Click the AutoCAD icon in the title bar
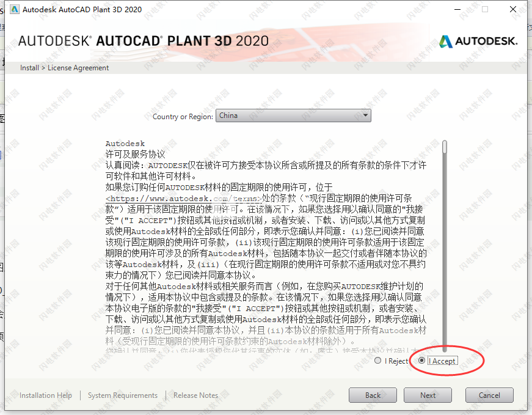The width and height of the screenshot is (532, 415). pyautogui.click(x=15, y=9)
